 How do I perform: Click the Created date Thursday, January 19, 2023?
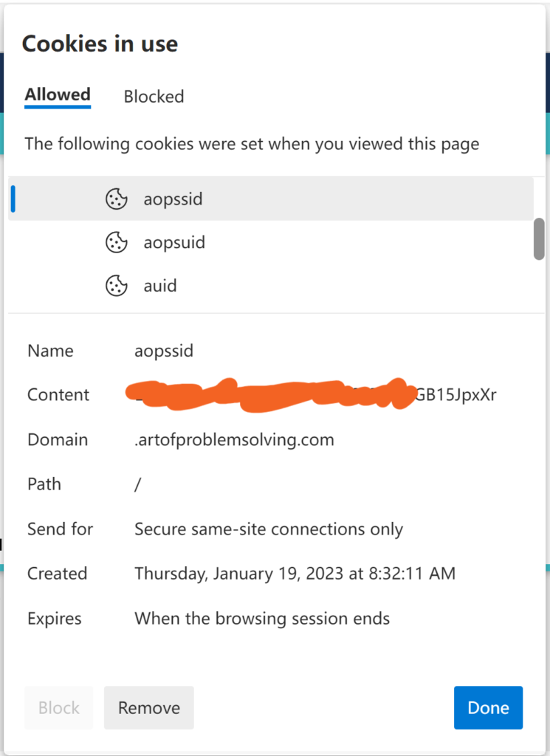click(x=295, y=574)
